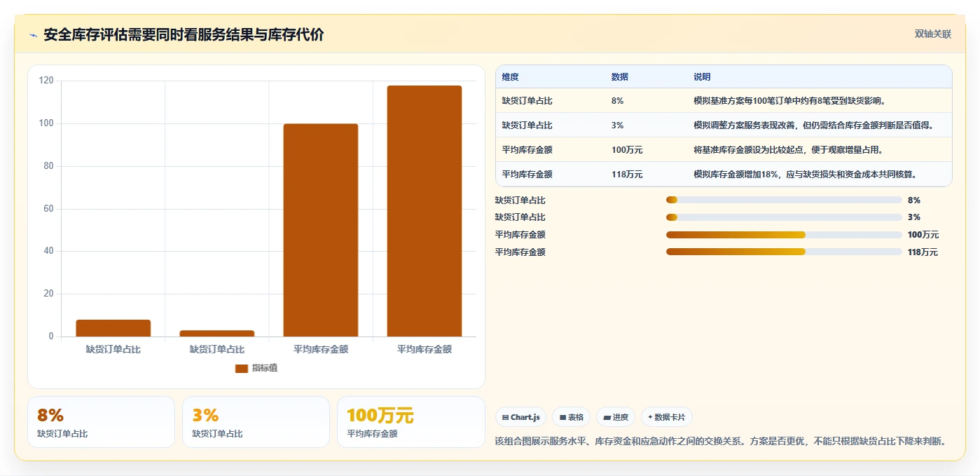Click the 数据 table column header
The image size is (980, 476).
620,77
